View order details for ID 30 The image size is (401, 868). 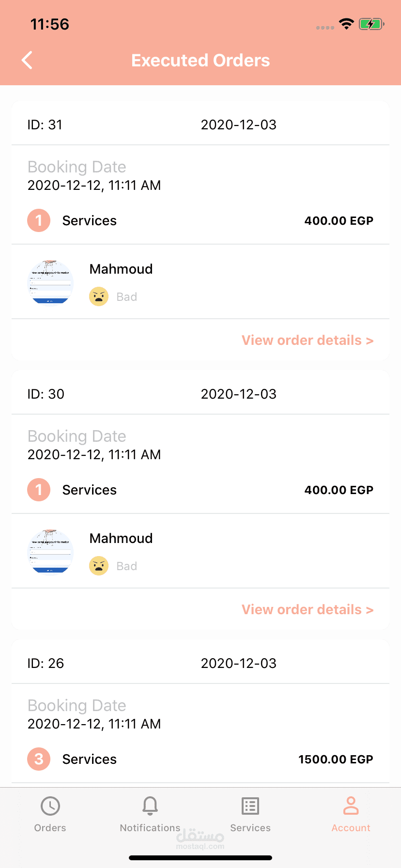tap(308, 609)
